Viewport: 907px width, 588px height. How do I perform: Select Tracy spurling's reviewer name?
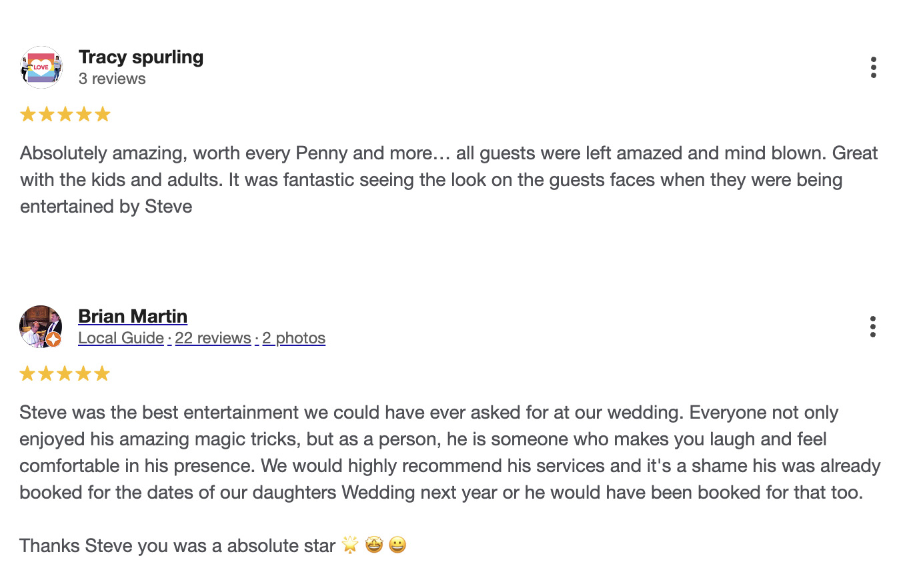pyautogui.click(x=141, y=57)
